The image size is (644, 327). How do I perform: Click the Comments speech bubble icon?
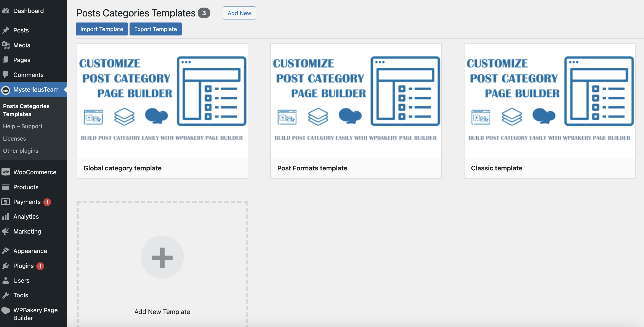(5, 75)
